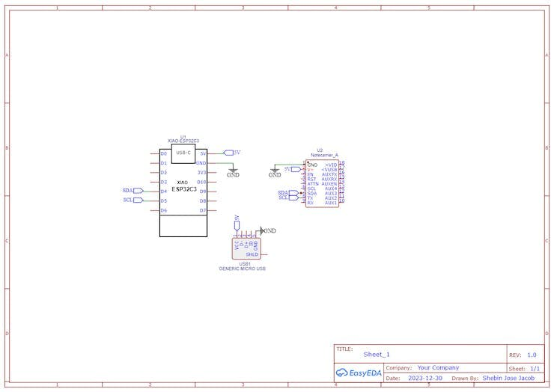This screenshot has height=392, width=554.
Task: Click the REV 1.0 value
Action: (x=532, y=355)
